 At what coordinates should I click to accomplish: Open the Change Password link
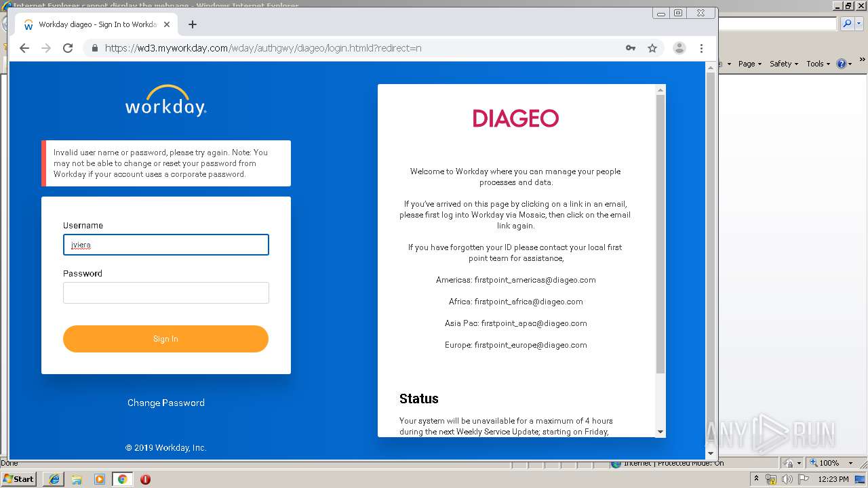166,403
